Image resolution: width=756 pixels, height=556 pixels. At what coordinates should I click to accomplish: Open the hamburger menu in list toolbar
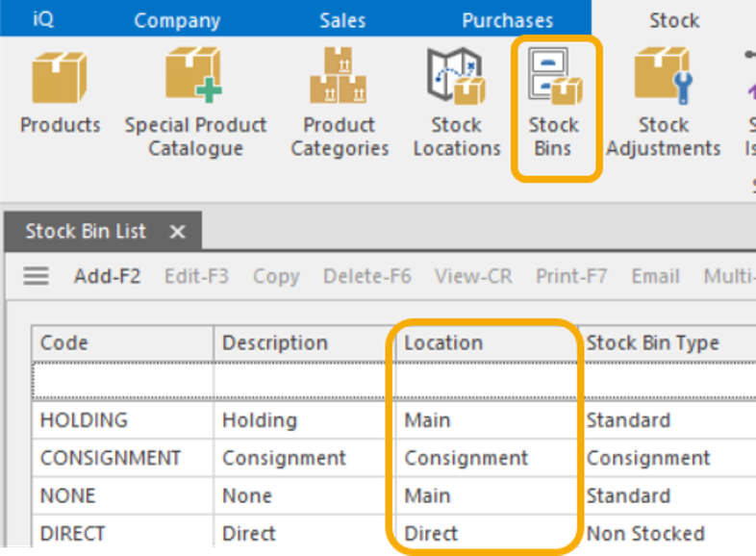37,276
